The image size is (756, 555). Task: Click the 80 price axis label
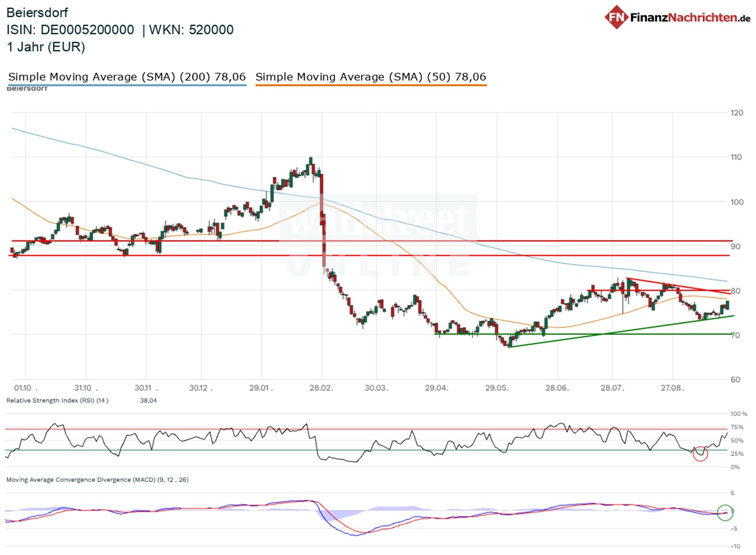[737, 290]
